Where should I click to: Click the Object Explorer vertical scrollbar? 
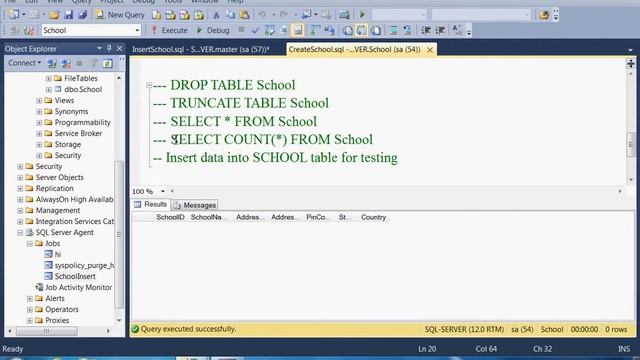coord(119,235)
